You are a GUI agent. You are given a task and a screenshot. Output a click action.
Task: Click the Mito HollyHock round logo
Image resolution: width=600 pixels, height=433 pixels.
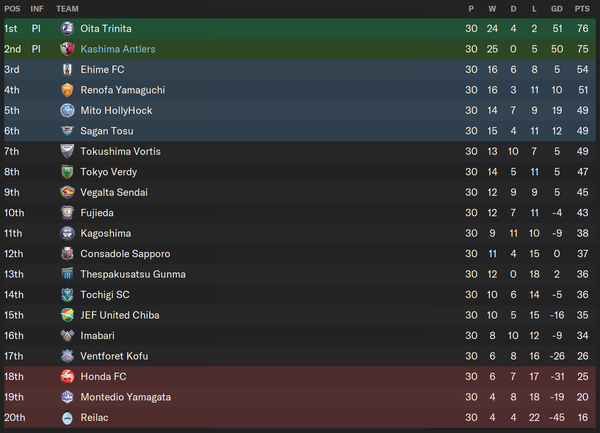tap(67, 111)
